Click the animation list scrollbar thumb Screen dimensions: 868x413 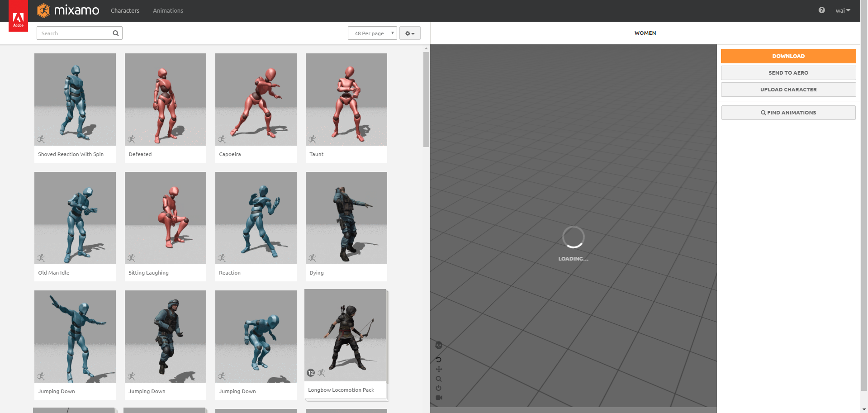(426, 100)
